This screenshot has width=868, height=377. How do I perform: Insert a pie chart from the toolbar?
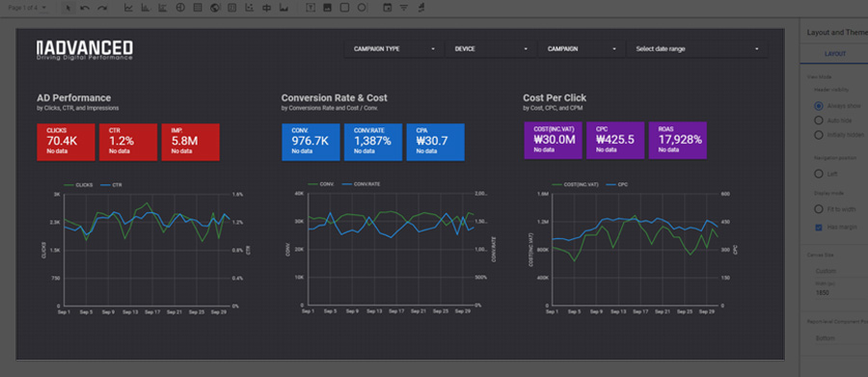180,8
